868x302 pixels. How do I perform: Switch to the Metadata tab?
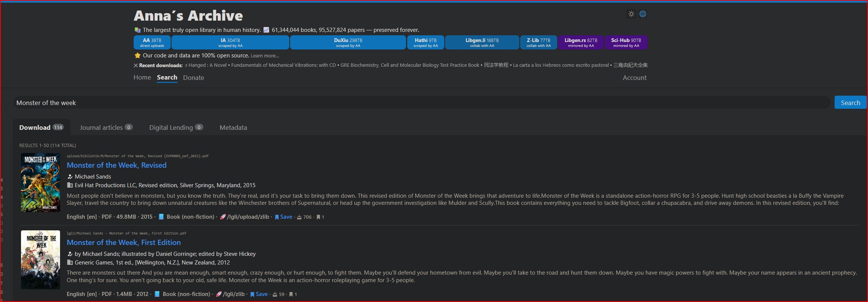(233, 128)
